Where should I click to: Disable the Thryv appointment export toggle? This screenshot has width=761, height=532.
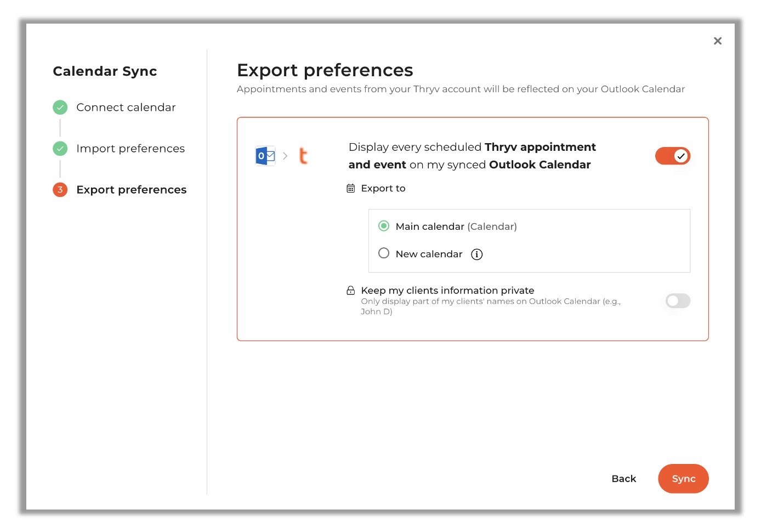click(x=673, y=156)
